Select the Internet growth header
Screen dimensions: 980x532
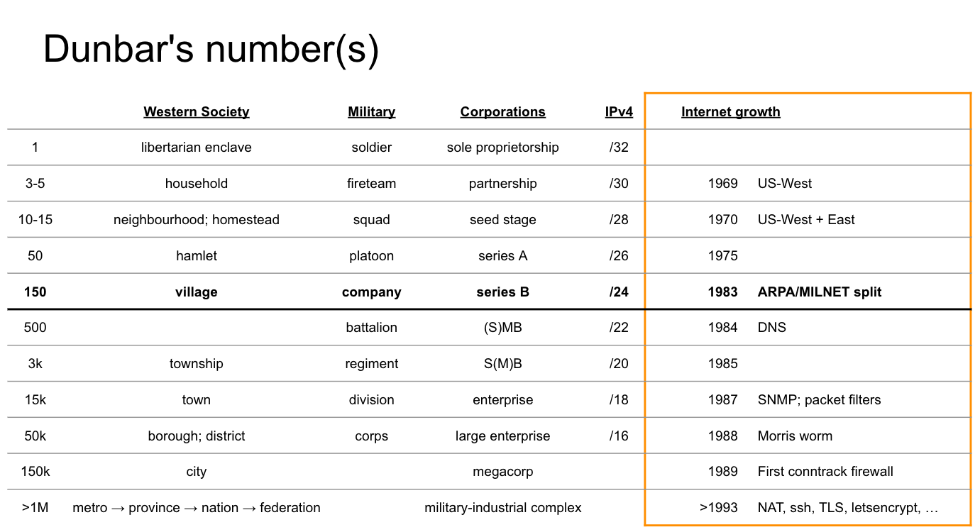[x=731, y=112]
